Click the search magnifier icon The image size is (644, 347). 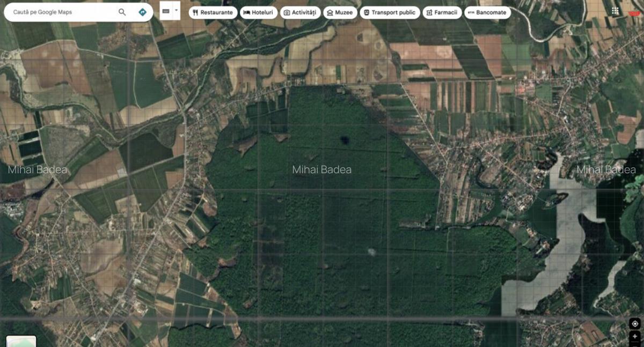(x=122, y=11)
